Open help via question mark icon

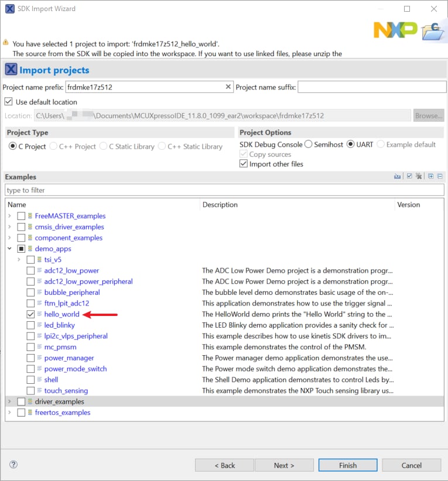[13, 465]
